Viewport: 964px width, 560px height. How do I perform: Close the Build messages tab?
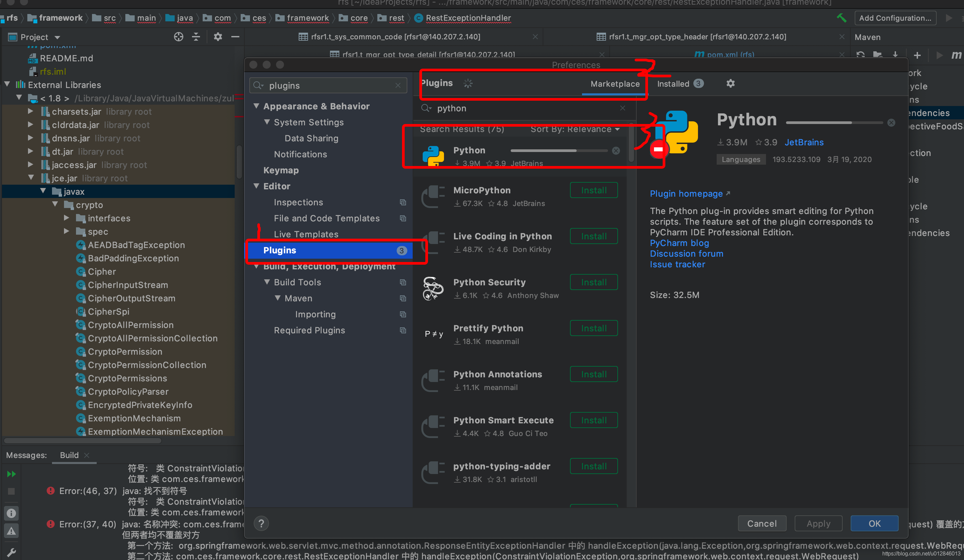pos(86,455)
